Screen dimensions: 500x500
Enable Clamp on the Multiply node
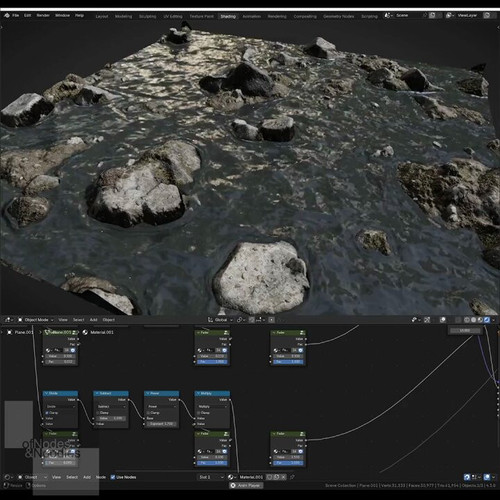pyautogui.click(x=199, y=413)
